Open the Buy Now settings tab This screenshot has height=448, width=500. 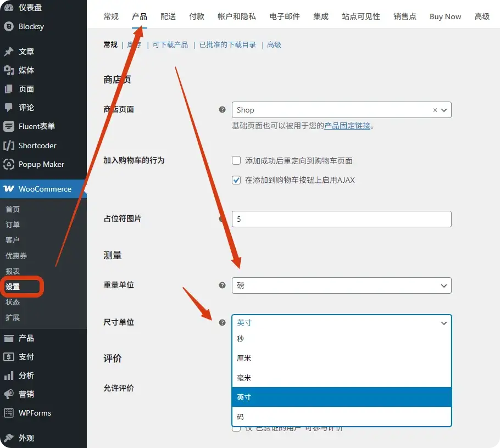445,16
